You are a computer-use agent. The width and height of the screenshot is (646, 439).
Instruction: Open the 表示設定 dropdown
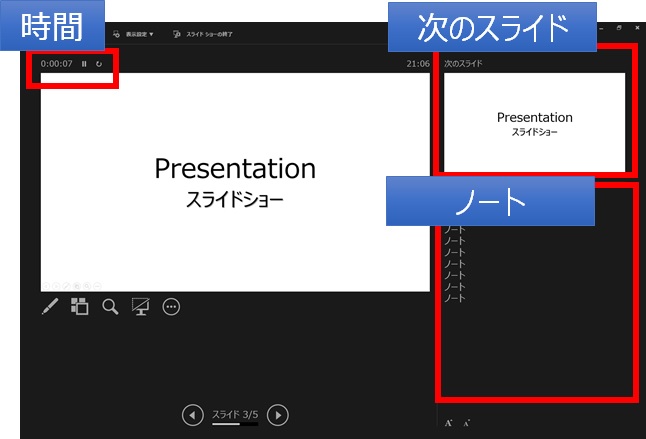coord(133,33)
